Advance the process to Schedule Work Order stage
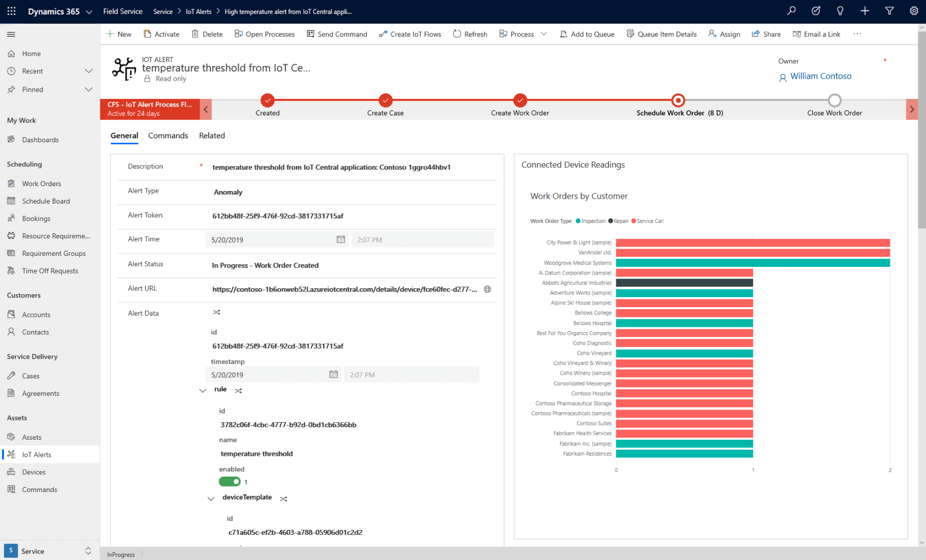Viewport: 926px width, 560px height. (x=678, y=101)
